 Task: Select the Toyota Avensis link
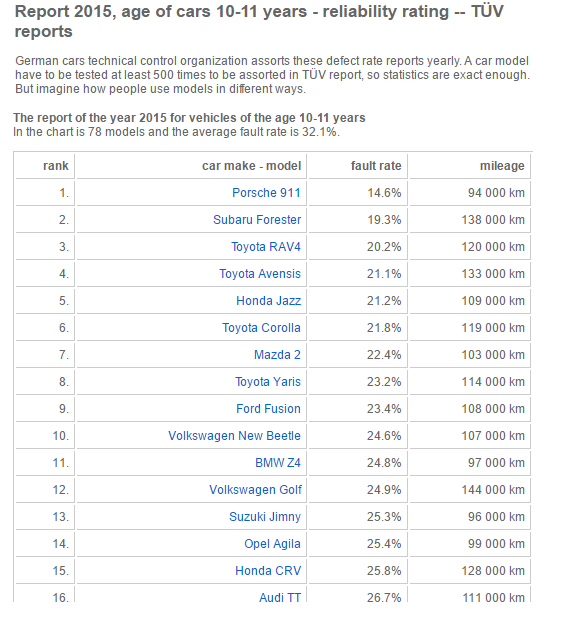click(260, 274)
